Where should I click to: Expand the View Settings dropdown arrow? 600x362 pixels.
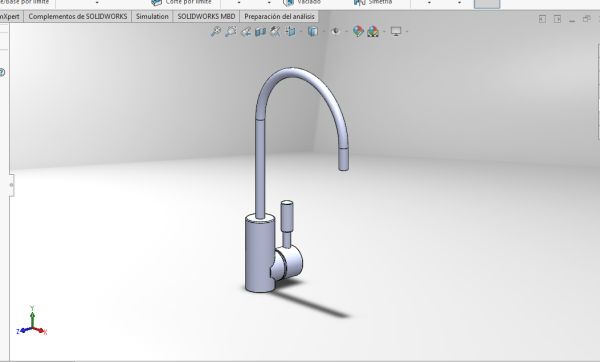406,32
